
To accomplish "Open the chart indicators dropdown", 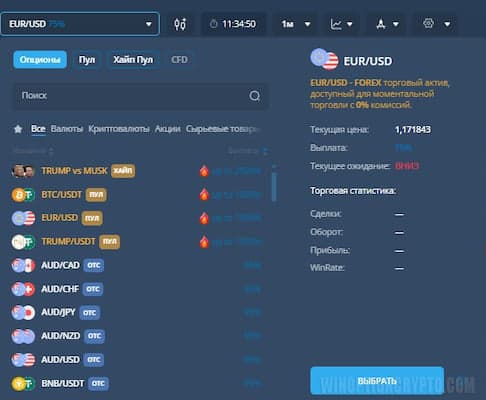I will (x=341, y=24).
